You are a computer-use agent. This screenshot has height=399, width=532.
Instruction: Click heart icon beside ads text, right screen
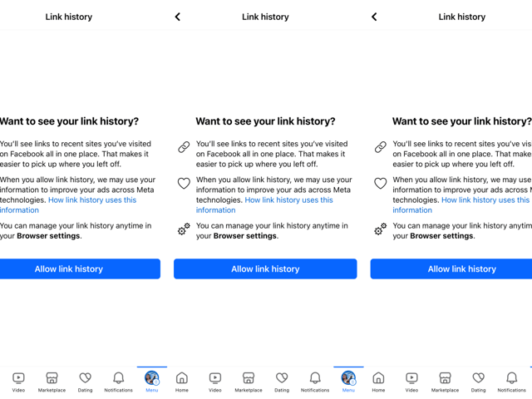click(x=381, y=183)
